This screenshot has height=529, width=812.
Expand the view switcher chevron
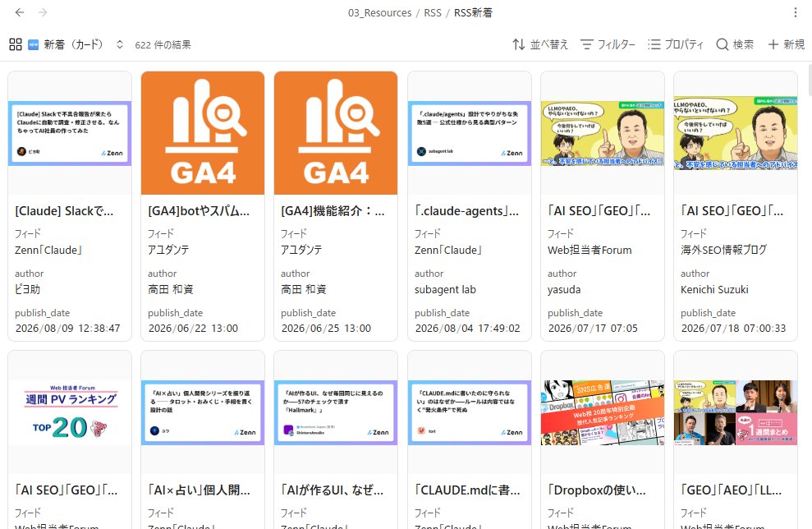120,44
